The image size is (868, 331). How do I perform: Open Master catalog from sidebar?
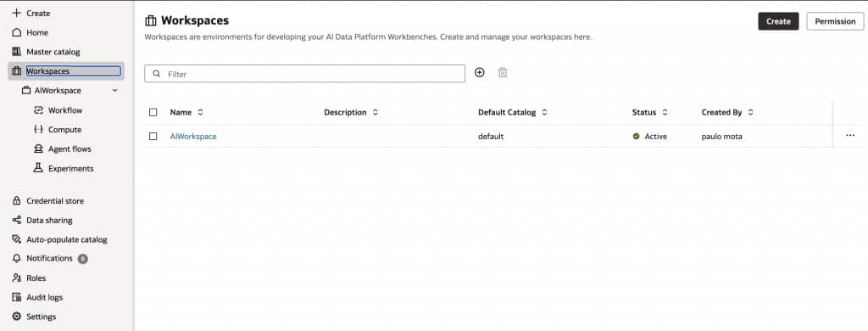[53, 52]
